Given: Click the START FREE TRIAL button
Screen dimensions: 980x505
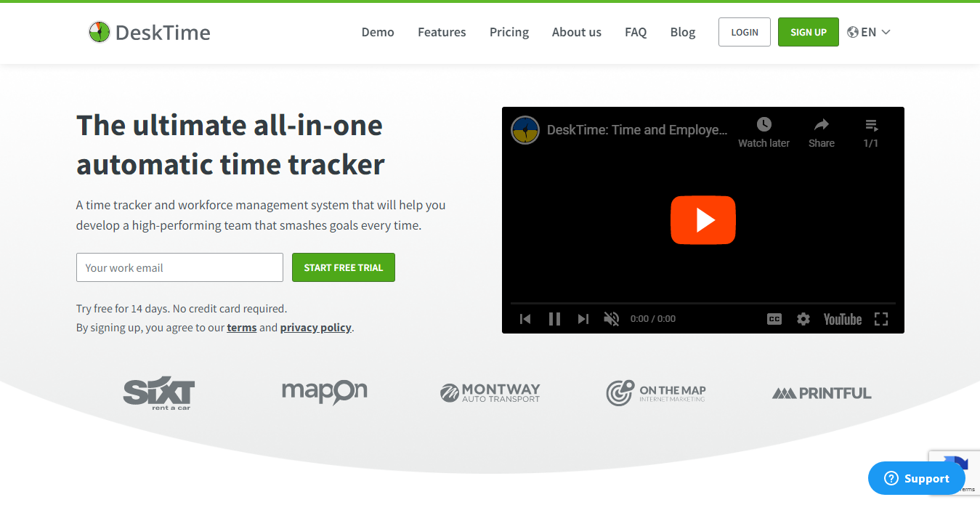Looking at the screenshot, I should (x=344, y=267).
